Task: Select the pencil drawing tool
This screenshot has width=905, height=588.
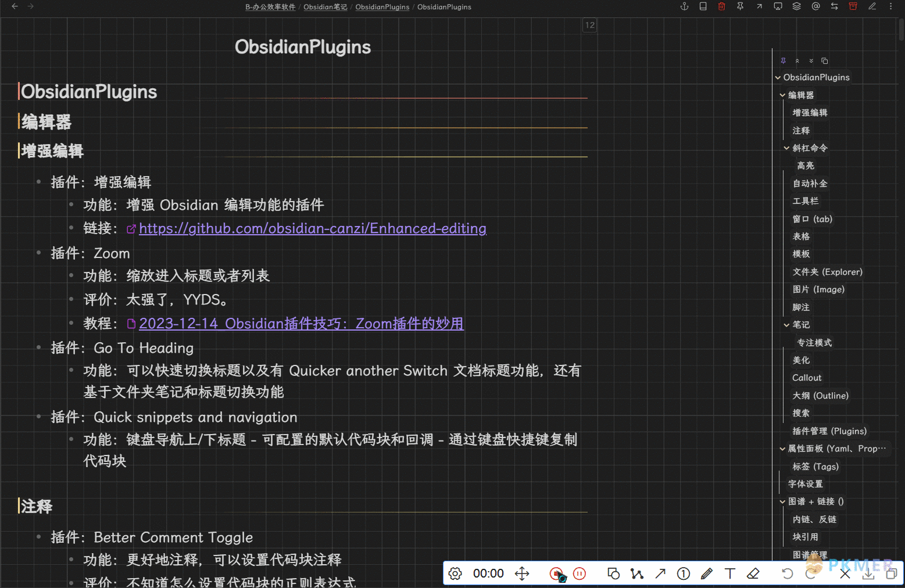Action: click(x=707, y=573)
